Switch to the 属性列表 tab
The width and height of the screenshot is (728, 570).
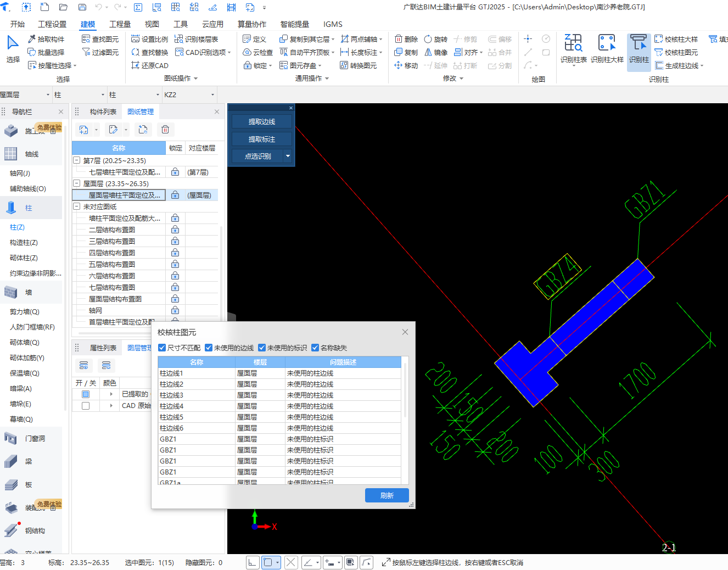pyautogui.click(x=103, y=348)
